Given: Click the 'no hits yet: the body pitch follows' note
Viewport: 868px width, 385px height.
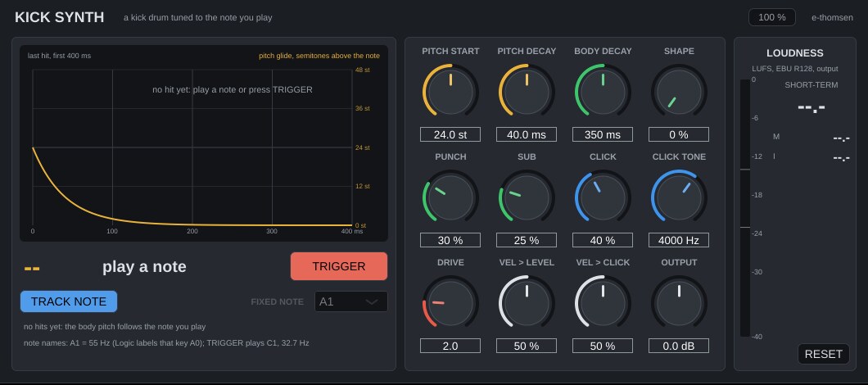Looking at the screenshot, I should tap(115, 326).
